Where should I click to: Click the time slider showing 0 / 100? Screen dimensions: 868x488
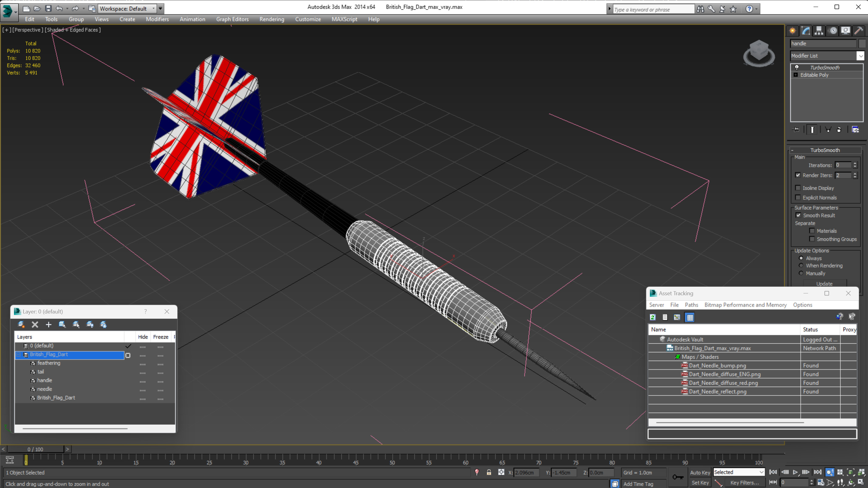pos(35,449)
